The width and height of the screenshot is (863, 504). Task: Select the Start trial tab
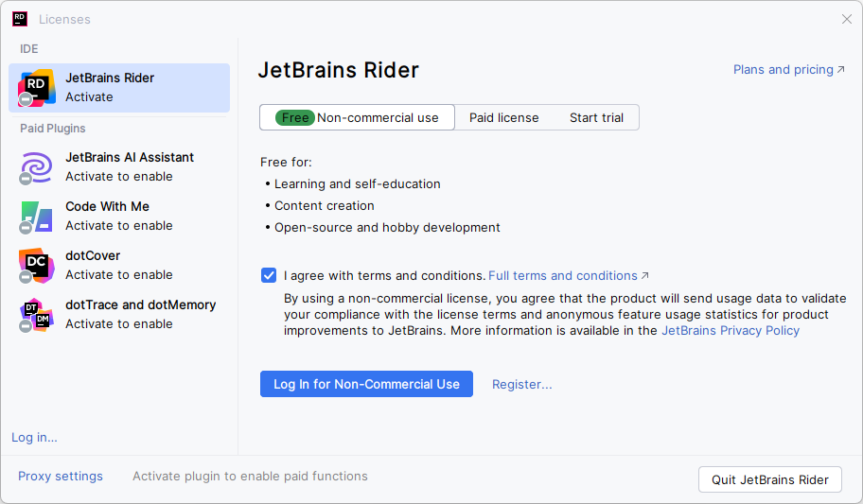[x=596, y=118]
